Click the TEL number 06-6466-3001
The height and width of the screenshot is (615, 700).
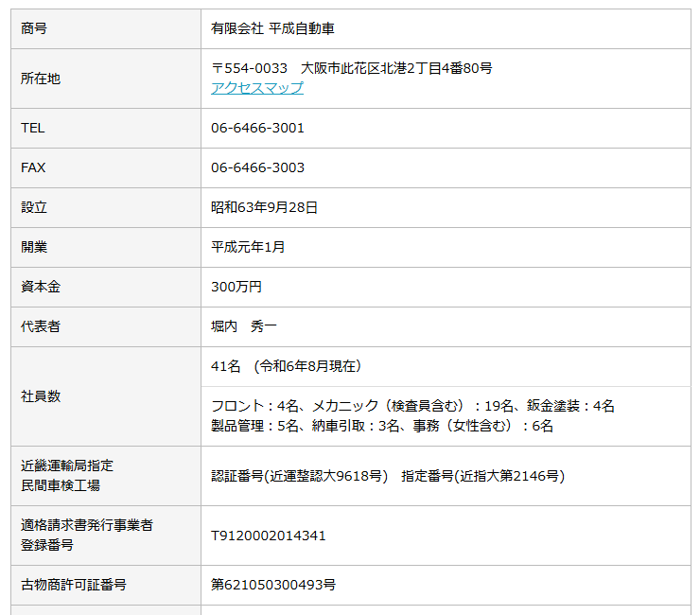click(x=257, y=128)
